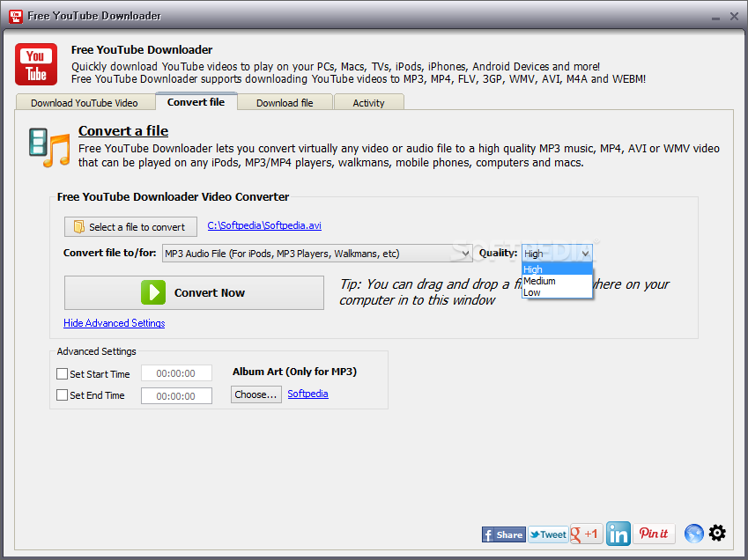Switch to Download YouTube Video tab
The image size is (748, 560).
pos(85,103)
